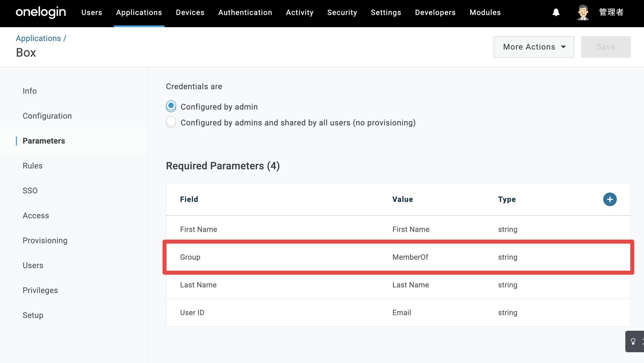Click the Required Parameters (4) heading
The height and width of the screenshot is (363, 644).
pos(223,166)
